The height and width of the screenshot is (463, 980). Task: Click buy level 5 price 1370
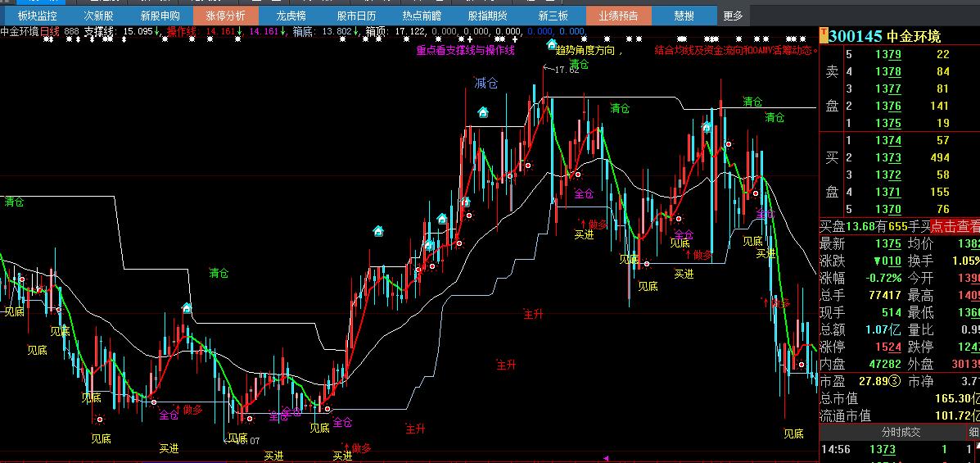click(888, 209)
